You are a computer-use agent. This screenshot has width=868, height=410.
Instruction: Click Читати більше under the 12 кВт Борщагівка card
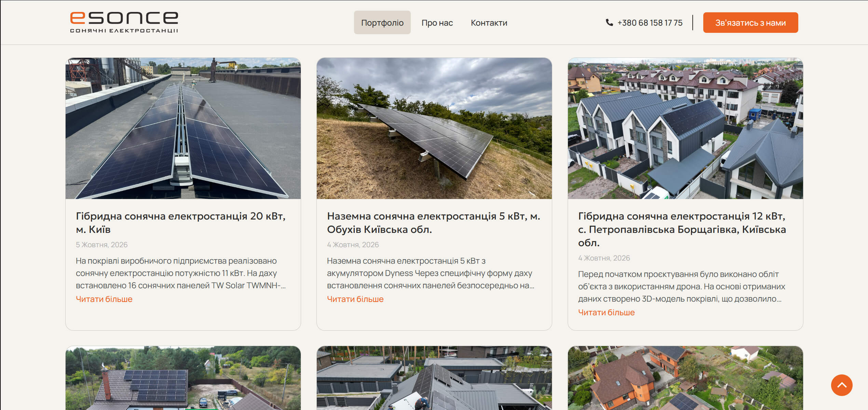tap(606, 312)
